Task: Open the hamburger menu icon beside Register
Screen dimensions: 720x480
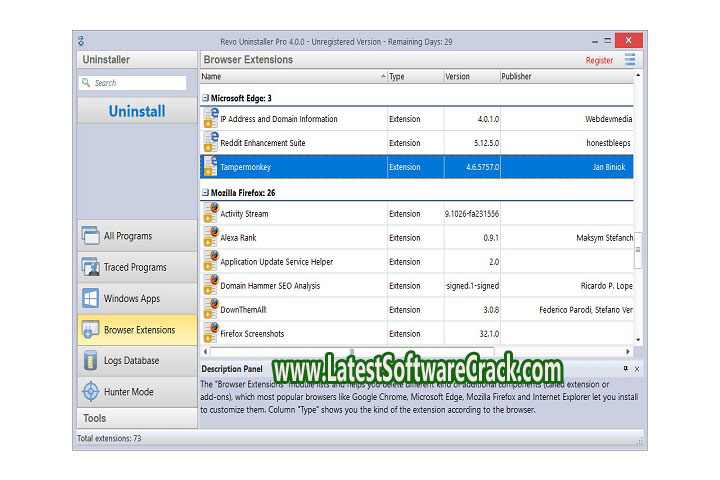Action: 630,60
